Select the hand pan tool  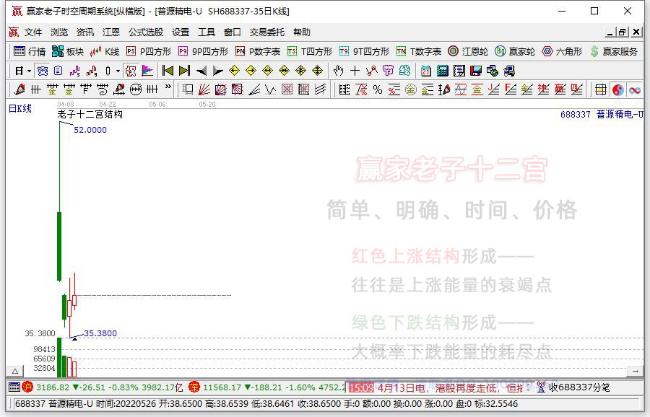tap(338, 71)
